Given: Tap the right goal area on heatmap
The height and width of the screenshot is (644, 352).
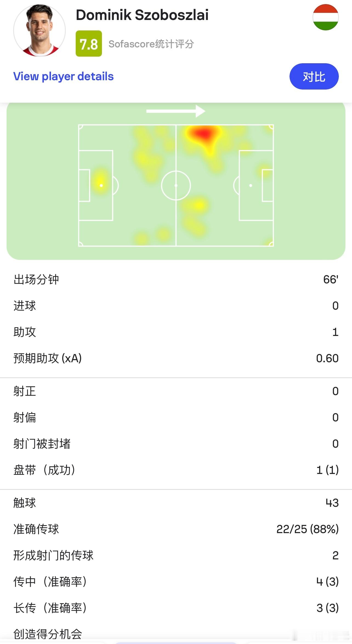Looking at the screenshot, I should pos(268,185).
